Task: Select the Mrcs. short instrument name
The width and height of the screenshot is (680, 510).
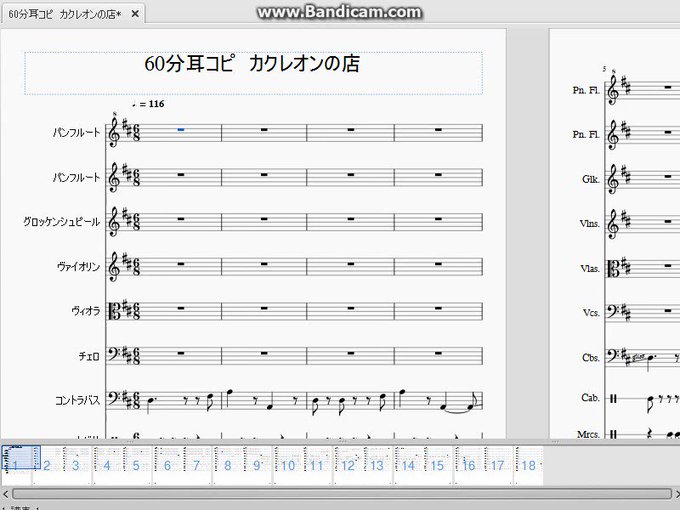Action: tap(588, 434)
